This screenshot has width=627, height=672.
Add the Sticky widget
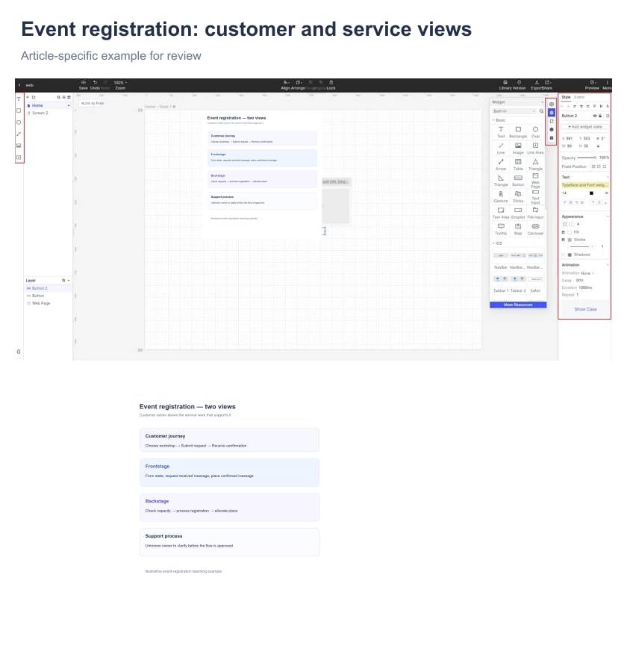click(x=518, y=196)
